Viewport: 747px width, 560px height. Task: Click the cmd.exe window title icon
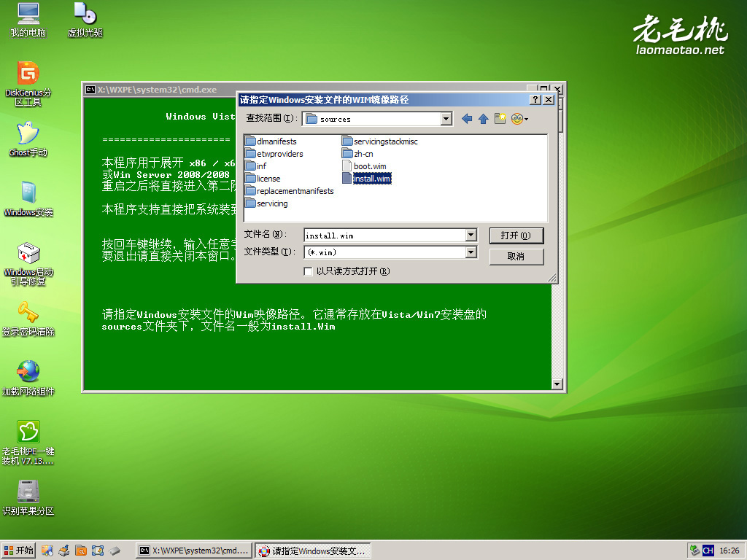90,90
